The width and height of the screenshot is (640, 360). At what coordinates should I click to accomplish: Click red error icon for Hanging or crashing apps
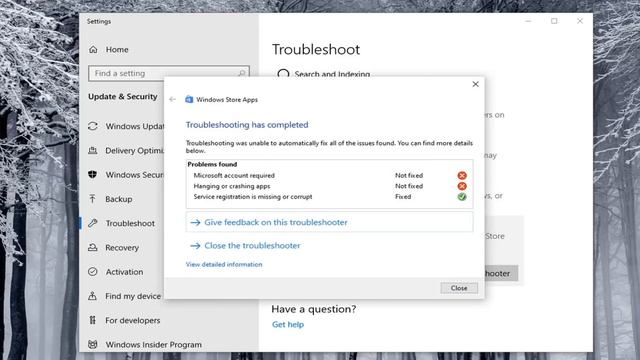pyautogui.click(x=462, y=186)
